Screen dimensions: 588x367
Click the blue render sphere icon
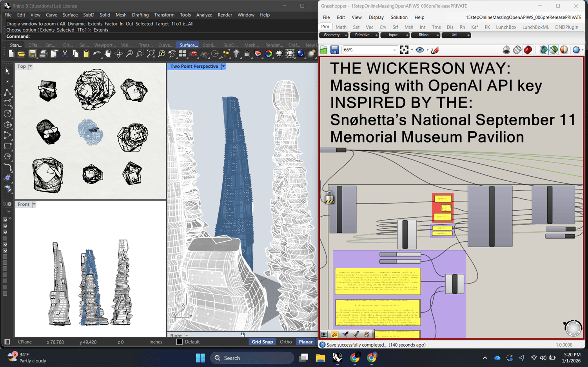click(x=301, y=54)
